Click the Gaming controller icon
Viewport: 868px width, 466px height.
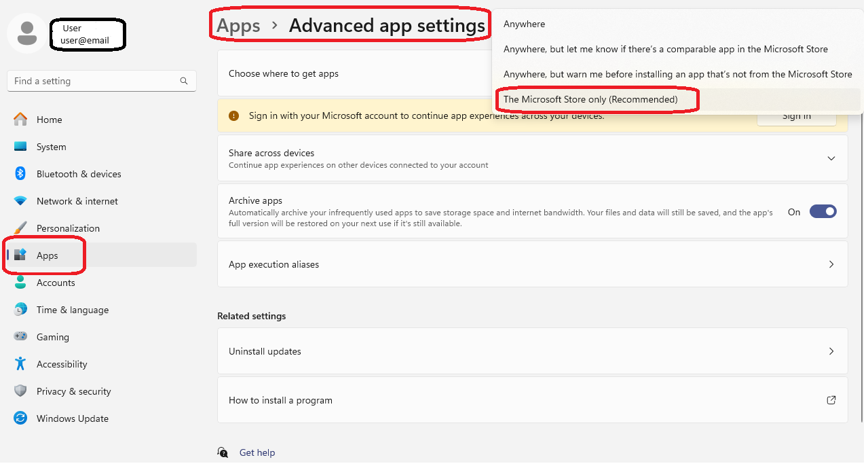coord(20,337)
